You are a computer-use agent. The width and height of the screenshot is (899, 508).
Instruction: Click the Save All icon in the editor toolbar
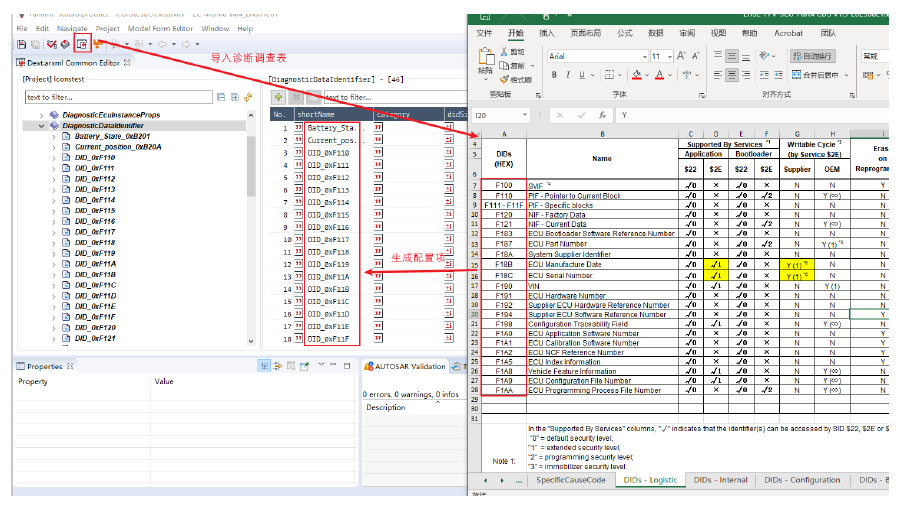(x=36, y=44)
